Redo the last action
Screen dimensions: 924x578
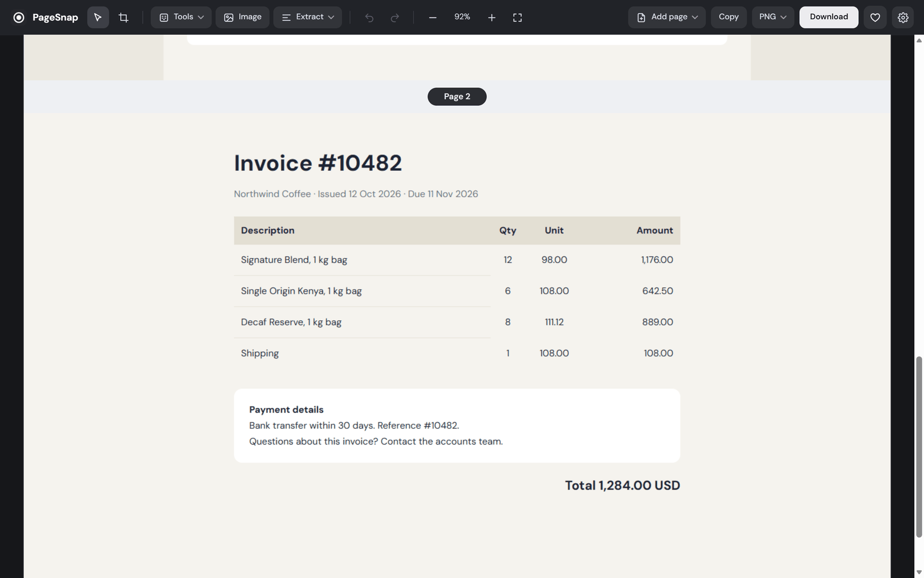(395, 17)
